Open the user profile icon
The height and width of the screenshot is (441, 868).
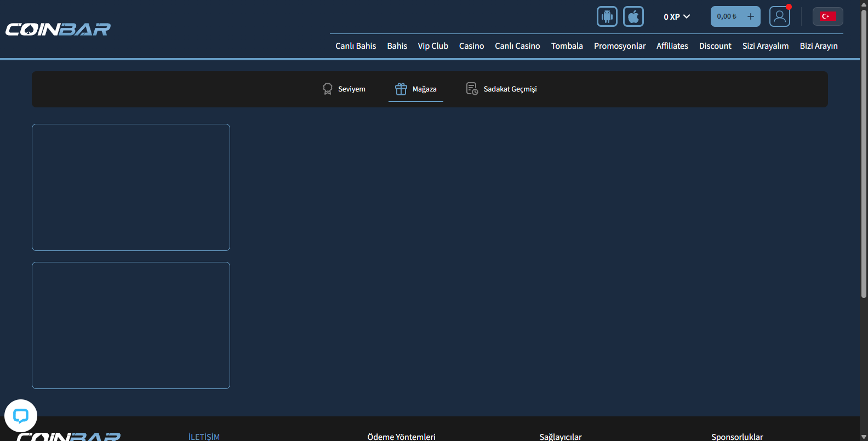[x=779, y=16]
